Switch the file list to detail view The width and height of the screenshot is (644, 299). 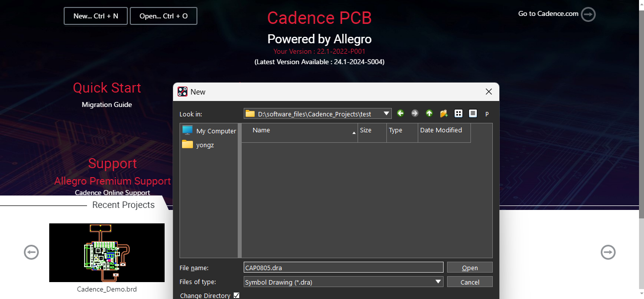click(x=473, y=113)
